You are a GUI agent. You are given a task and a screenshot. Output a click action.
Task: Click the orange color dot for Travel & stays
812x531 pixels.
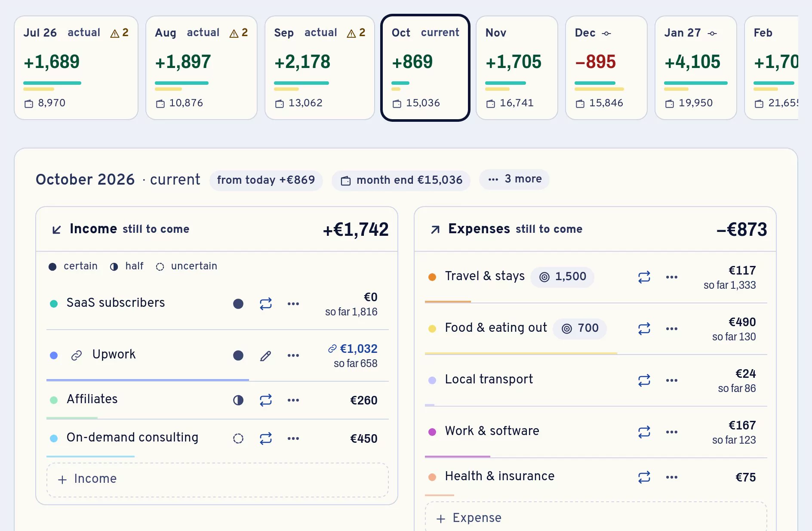433,277
